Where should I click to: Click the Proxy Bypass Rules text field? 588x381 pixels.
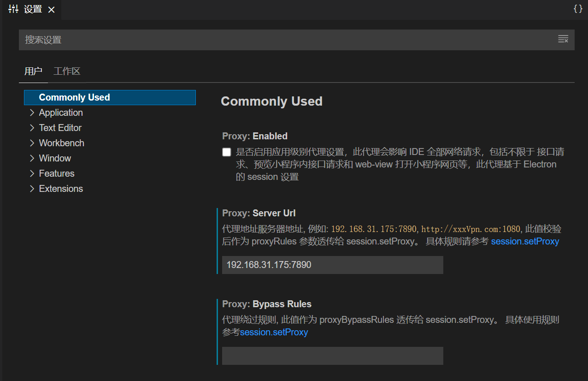[332, 356]
